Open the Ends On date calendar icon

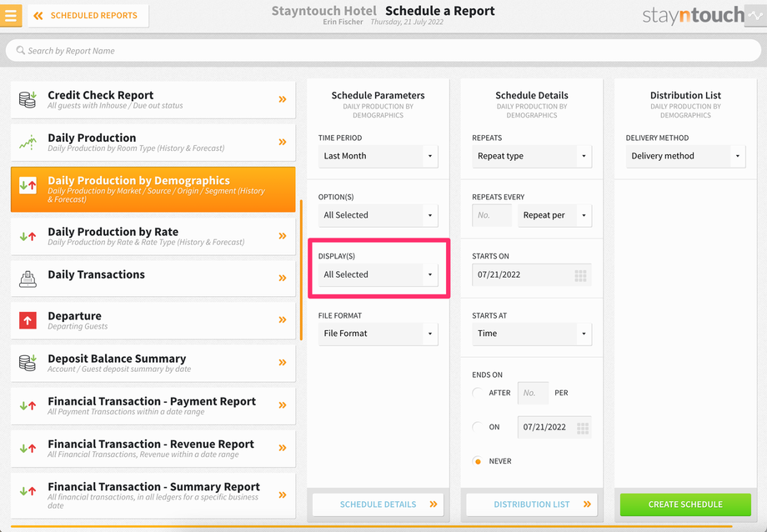tap(583, 429)
